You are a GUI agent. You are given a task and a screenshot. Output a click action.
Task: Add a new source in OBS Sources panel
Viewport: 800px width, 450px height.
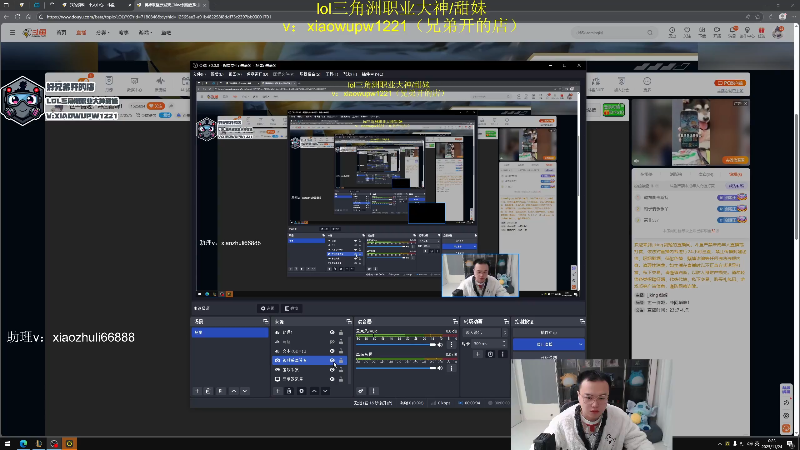tap(278, 391)
